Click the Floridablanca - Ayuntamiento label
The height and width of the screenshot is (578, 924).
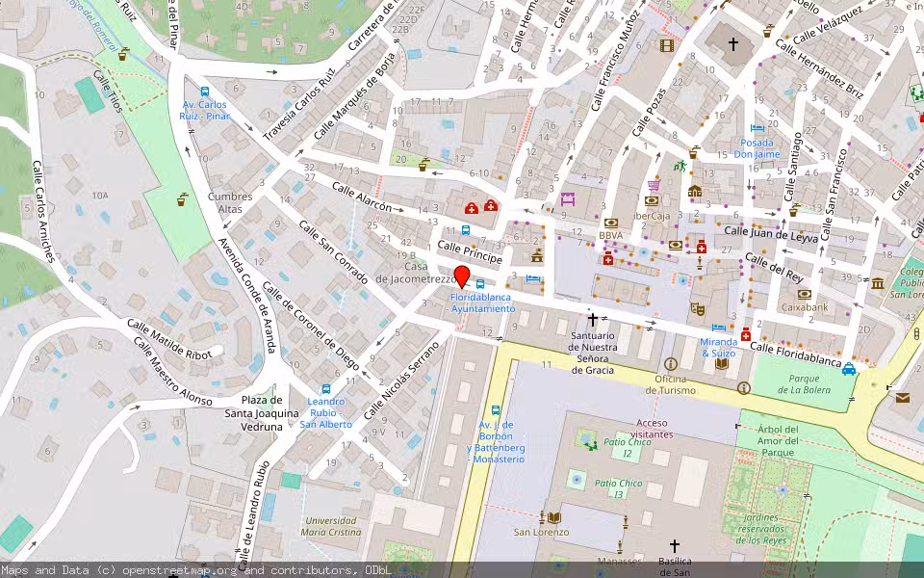(481, 302)
